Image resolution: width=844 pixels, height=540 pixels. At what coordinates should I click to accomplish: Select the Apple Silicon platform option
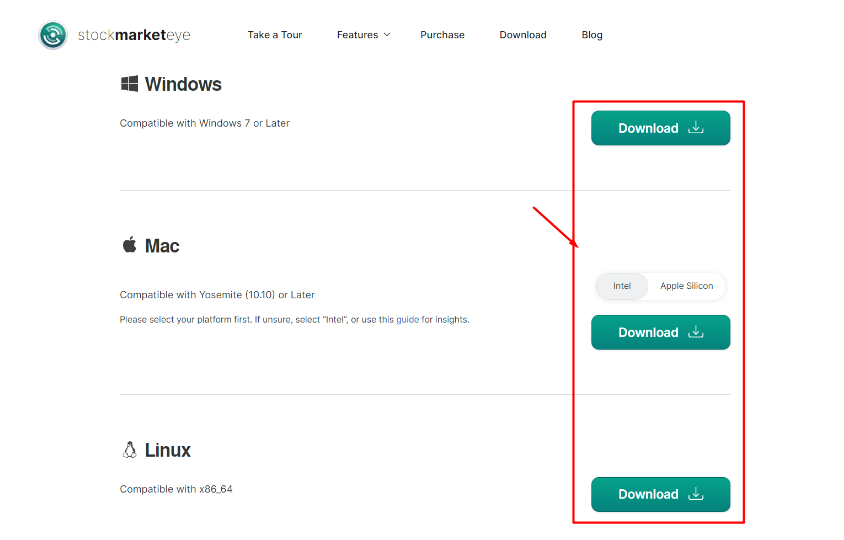pos(686,286)
